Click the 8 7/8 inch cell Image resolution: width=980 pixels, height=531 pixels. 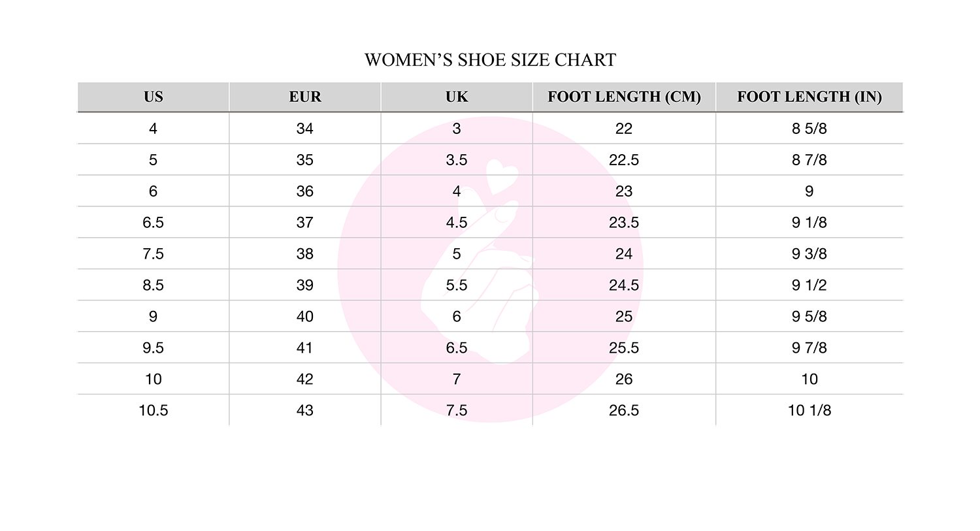click(x=809, y=159)
